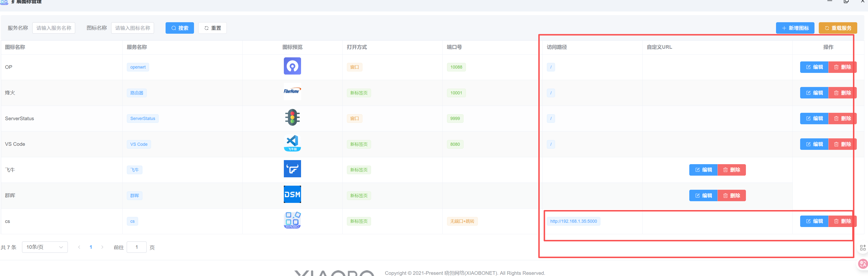
Task: Click the XIAOBO cs icon preview
Action: point(292,220)
